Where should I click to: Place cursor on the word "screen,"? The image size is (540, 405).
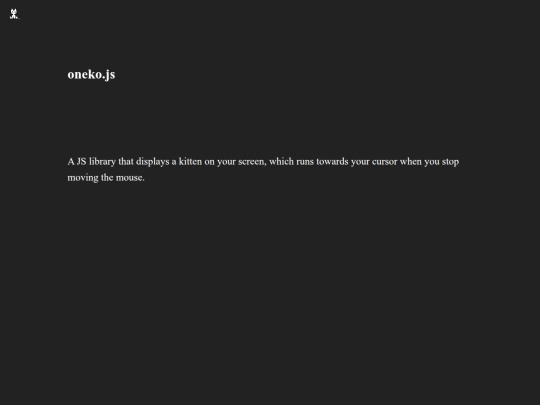point(252,162)
